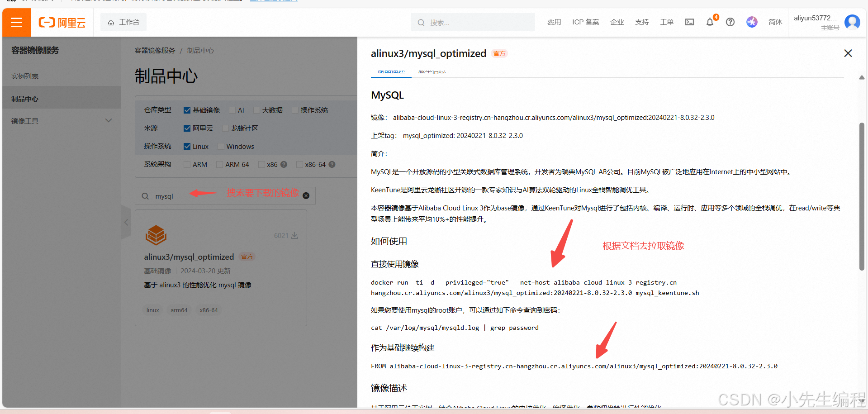868x414 pixels.
Task: Click the x86-64 tag on card
Action: (x=209, y=310)
